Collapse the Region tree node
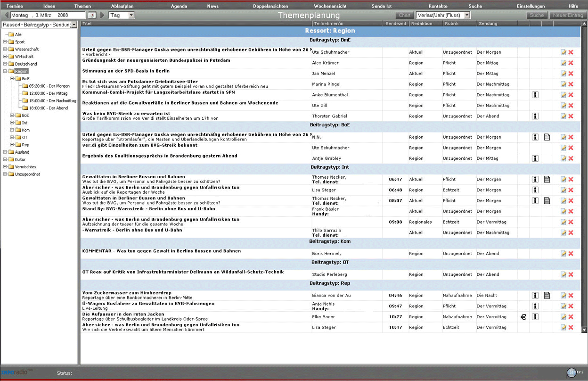Screen dimensions: 588x381 click(x=5, y=71)
